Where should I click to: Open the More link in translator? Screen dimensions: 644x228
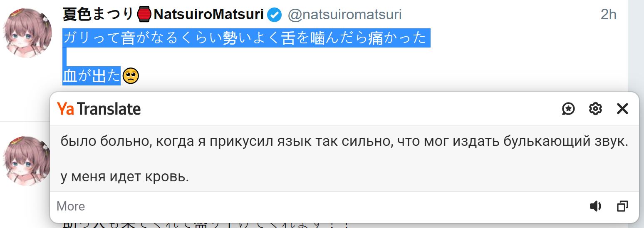71,206
